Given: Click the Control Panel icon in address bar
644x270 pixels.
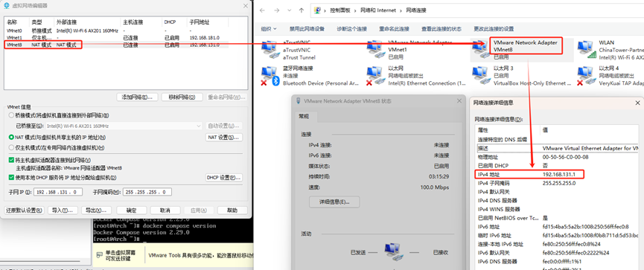Looking at the screenshot, I should point(318,10).
